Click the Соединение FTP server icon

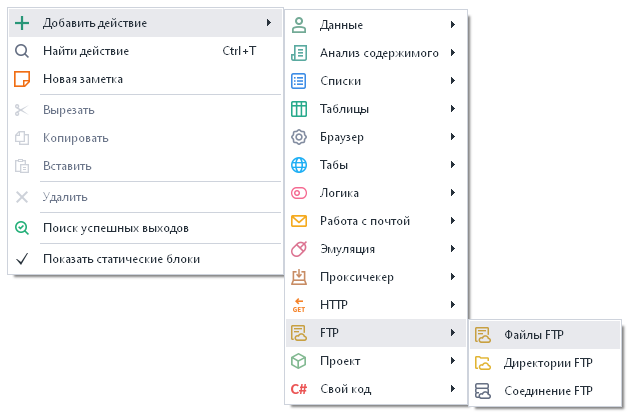(x=483, y=391)
